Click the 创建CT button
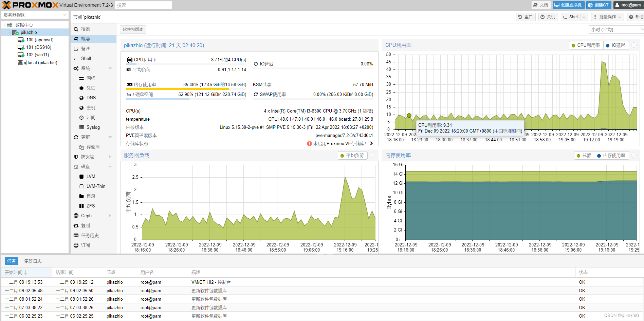Screen dimensions: 644x321 coord(598,5)
